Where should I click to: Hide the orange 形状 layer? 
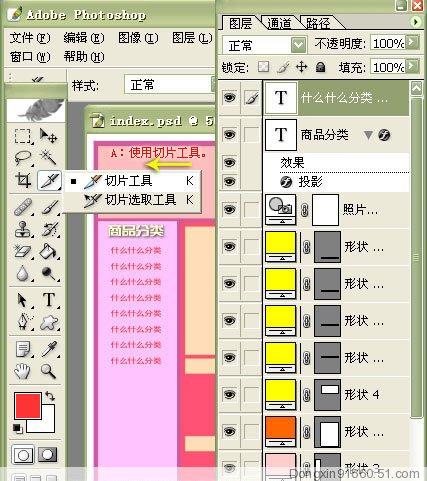[x=230, y=431]
